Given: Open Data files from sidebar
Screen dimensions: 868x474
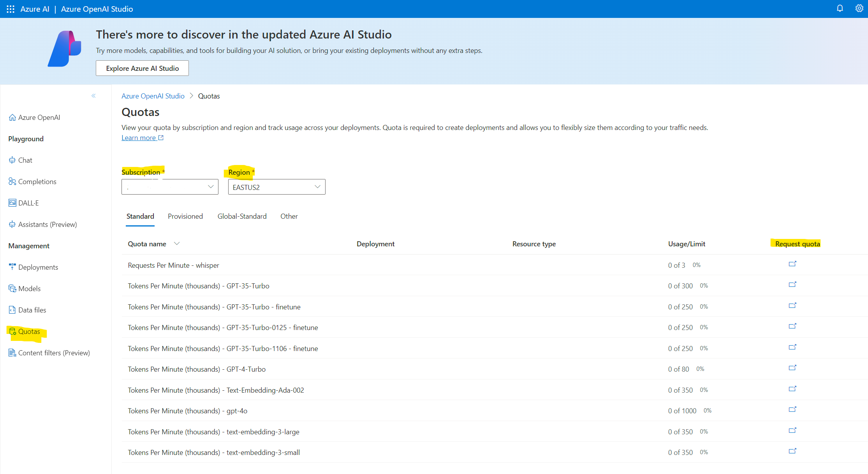Looking at the screenshot, I should (x=32, y=310).
